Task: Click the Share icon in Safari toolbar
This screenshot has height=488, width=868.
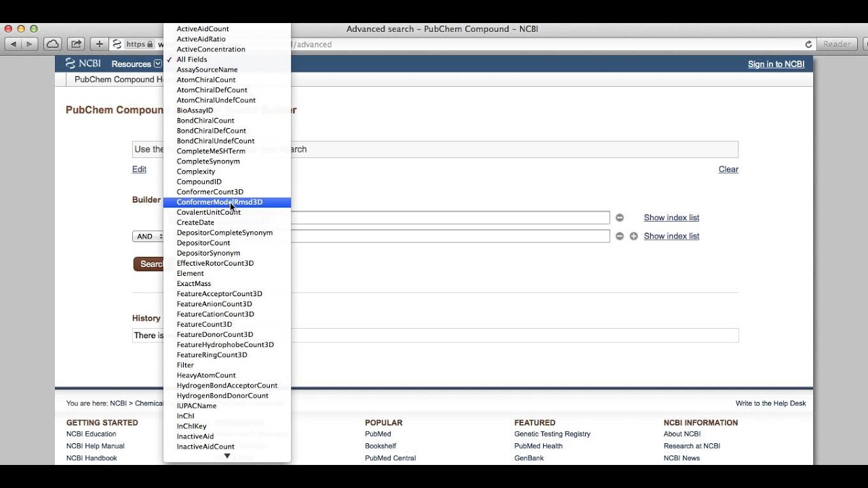Action: pos(77,44)
